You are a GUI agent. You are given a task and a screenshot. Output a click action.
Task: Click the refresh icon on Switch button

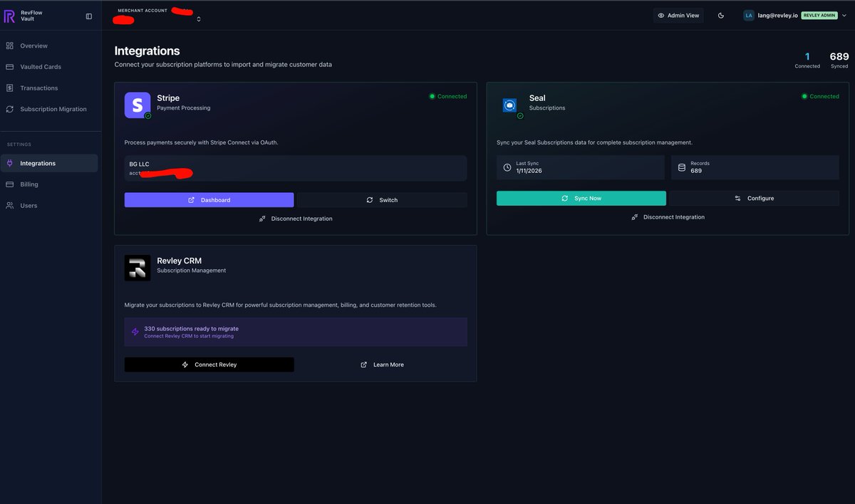tap(370, 200)
